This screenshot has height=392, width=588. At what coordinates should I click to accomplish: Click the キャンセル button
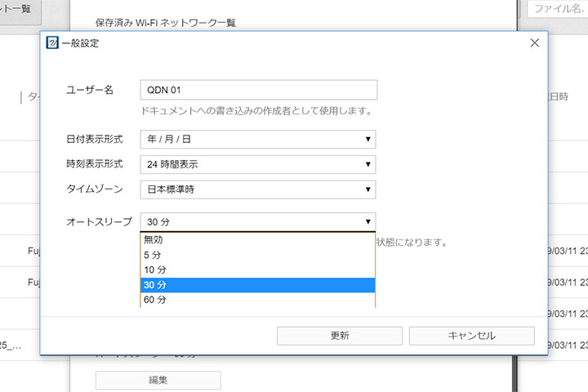coord(472,336)
